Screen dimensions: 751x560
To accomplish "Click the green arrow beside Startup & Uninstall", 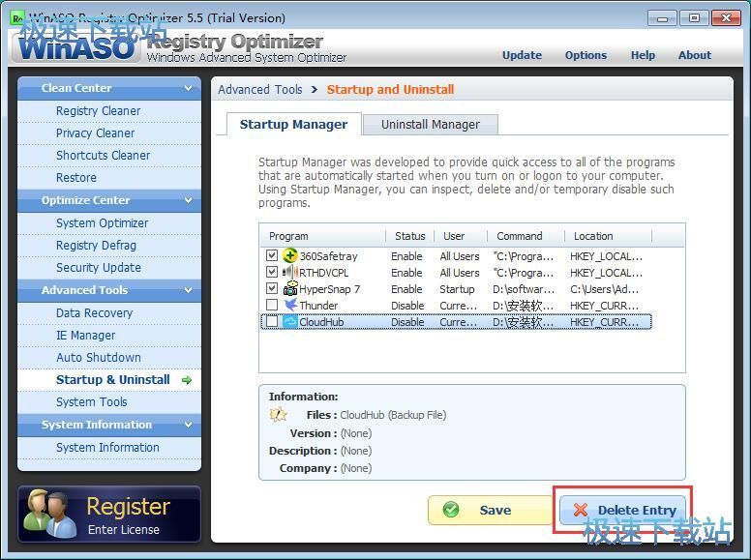I will (x=187, y=380).
